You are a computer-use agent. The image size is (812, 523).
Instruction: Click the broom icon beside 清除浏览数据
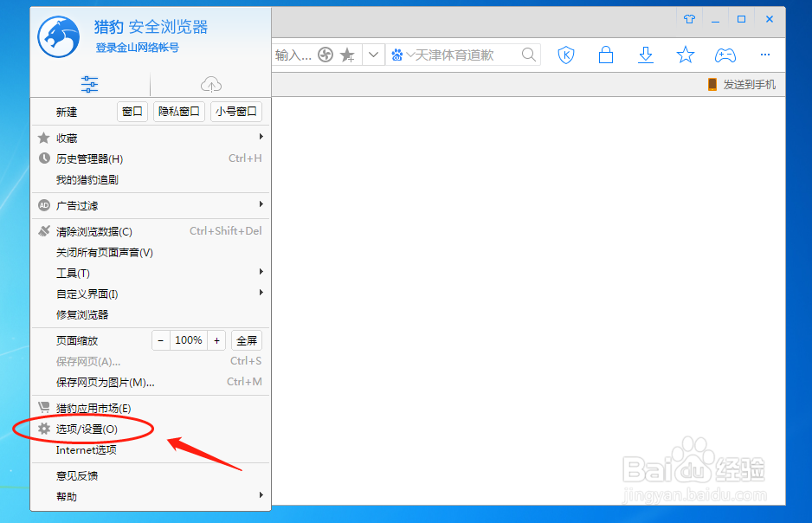(44, 231)
